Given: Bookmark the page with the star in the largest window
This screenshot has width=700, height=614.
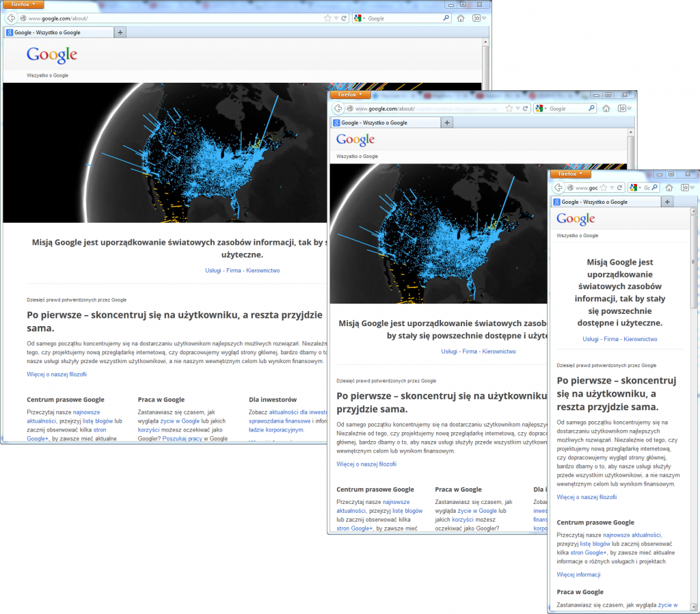Looking at the screenshot, I should 327,18.
